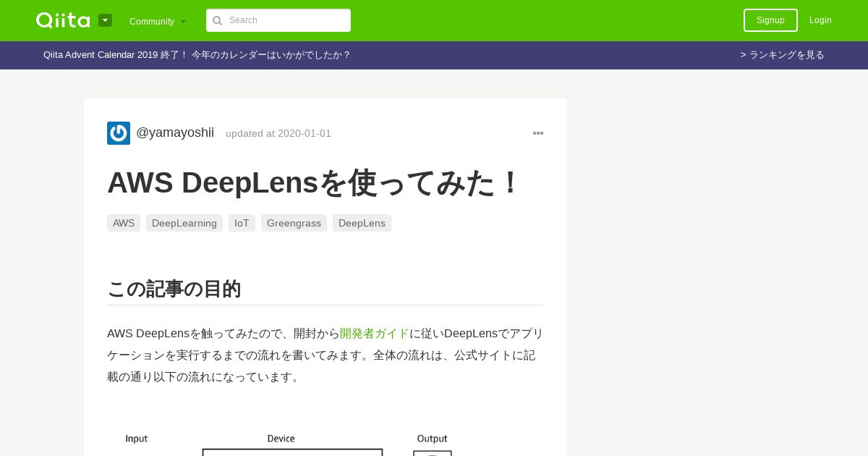Open the Advent Calendar 2019 banner text
This screenshot has height=456, width=868.
[x=197, y=55]
